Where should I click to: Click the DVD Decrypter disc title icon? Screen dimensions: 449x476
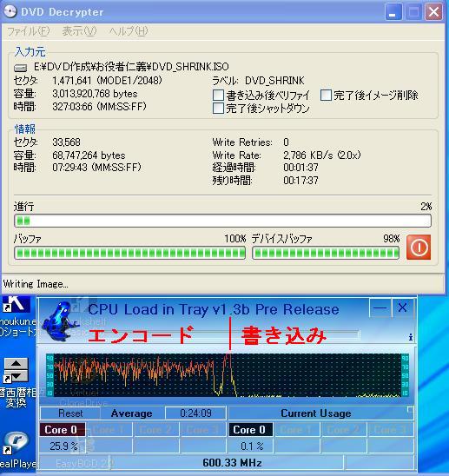click(x=10, y=11)
